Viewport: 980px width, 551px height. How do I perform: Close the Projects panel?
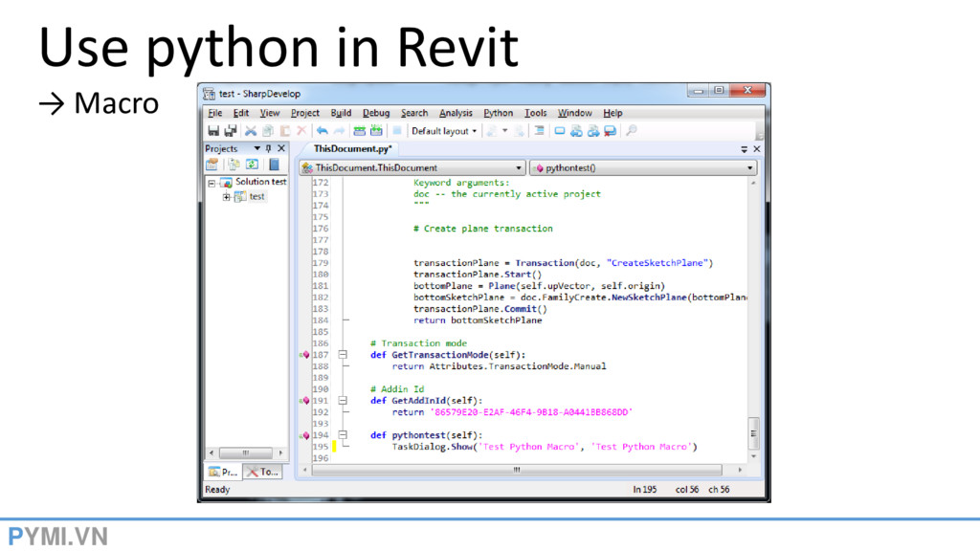[x=281, y=148]
